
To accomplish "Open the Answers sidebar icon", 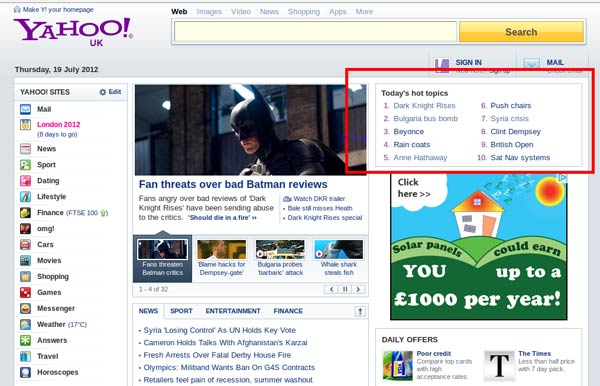I will click(x=26, y=340).
